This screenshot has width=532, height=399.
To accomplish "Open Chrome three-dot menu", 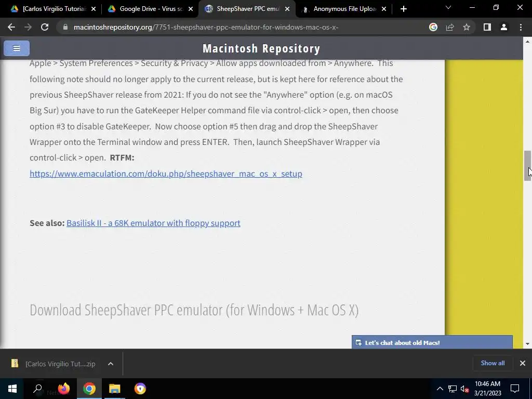I will coord(521,27).
